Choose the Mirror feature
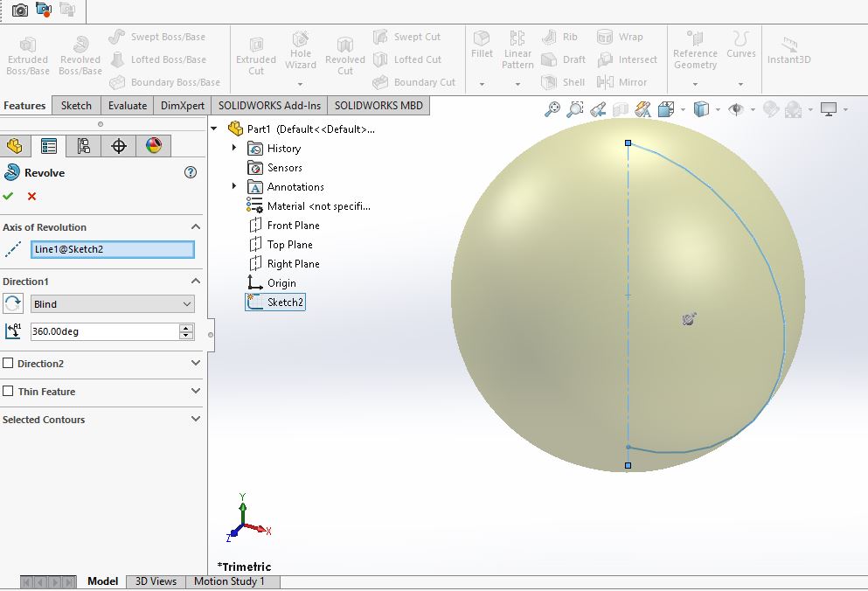The width and height of the screenshot is (868, 591). point(622,82)
